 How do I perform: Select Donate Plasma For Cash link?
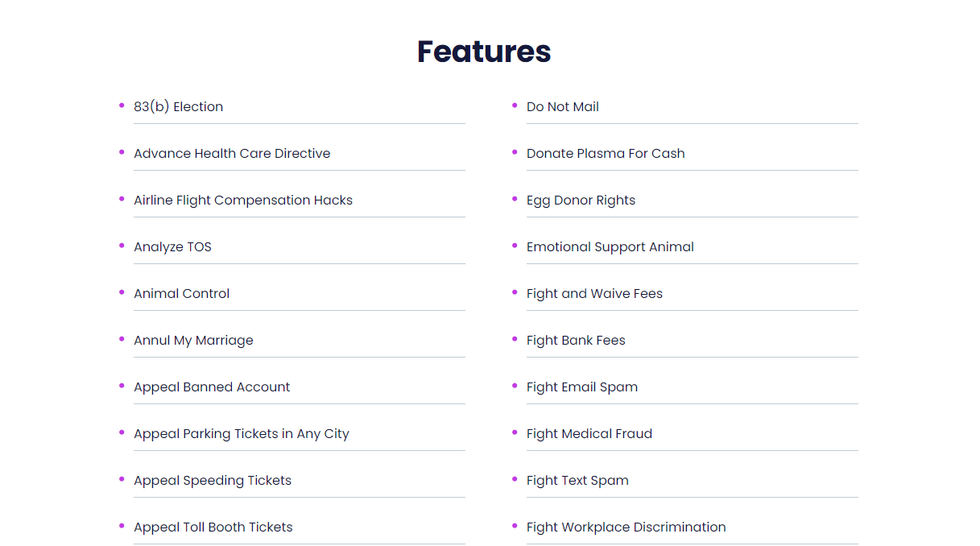click(606, 153)
